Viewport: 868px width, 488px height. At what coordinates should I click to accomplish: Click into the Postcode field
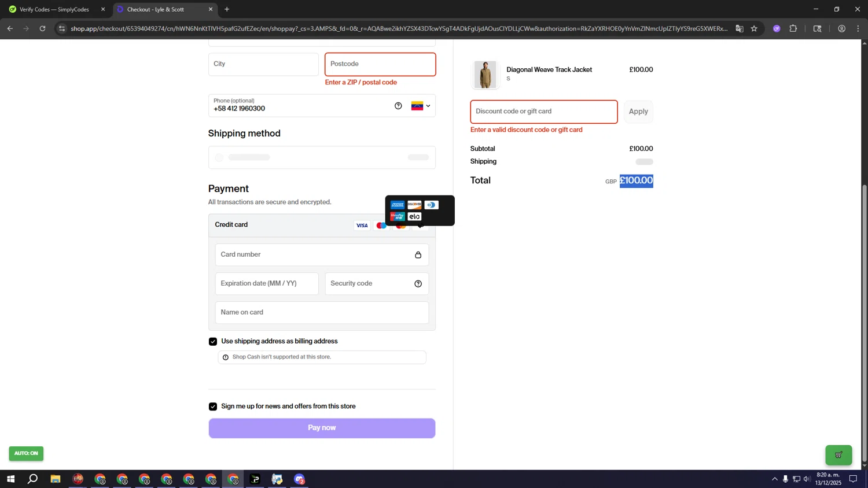click(x=380, y=64)
